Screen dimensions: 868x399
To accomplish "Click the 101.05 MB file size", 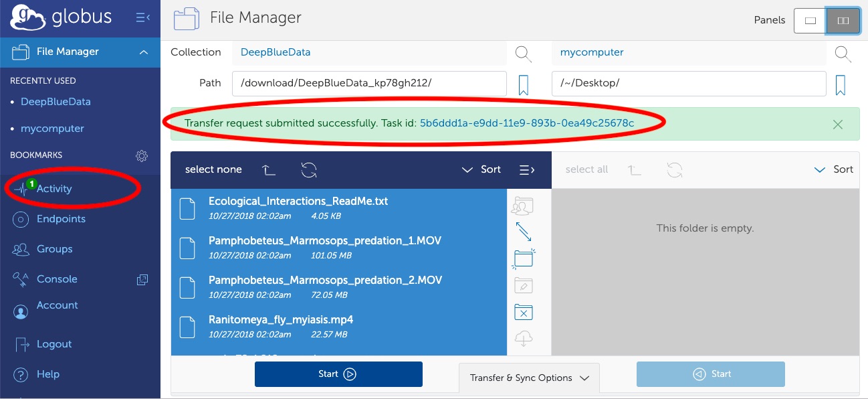I will [x=332, y=256].
